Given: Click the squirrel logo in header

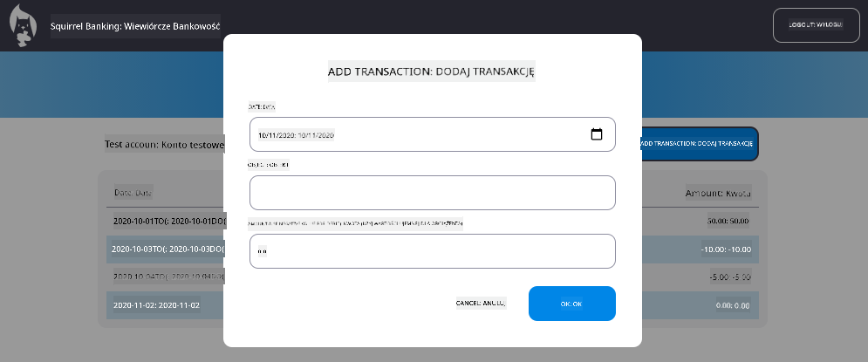Looking at the screenshot, I should click(24, 26).
